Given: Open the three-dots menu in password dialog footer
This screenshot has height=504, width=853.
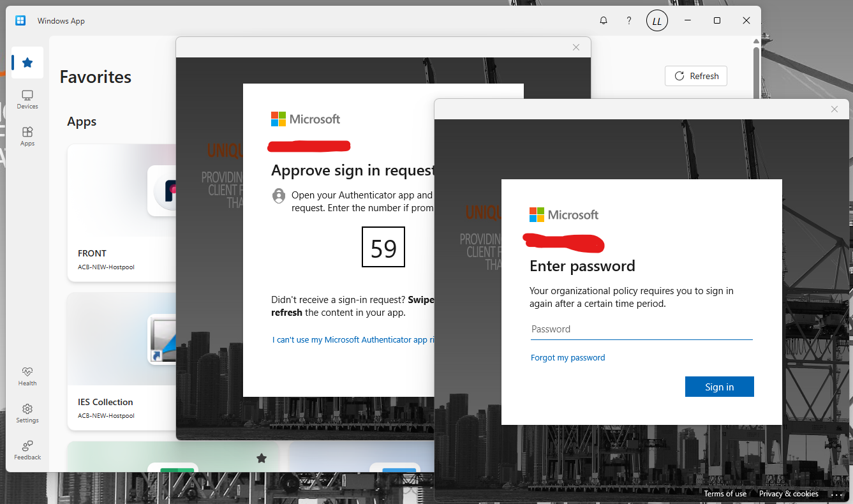Looking at the screenshot, I should [x=837, y=494].
